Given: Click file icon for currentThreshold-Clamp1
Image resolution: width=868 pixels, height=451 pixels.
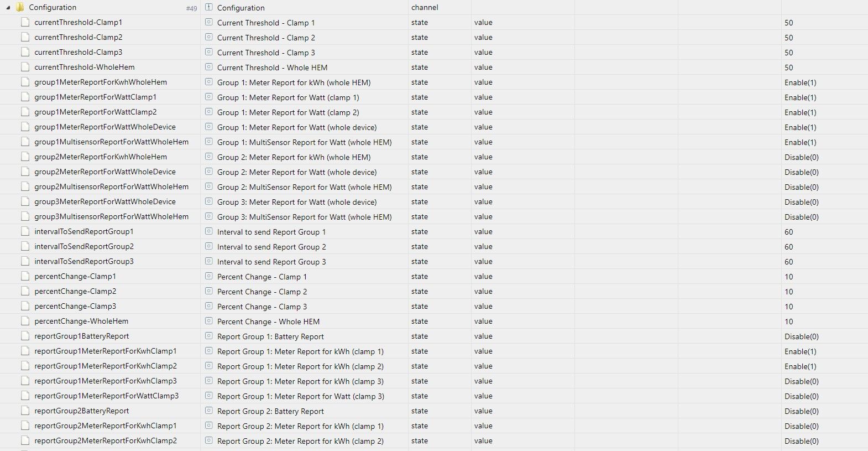Looking at the screenshot, I should [25, 22].
